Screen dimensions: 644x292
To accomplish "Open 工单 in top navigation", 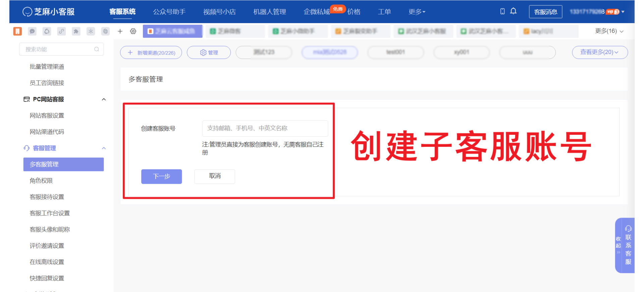I will pyautogui.click(x=384, y=12).
